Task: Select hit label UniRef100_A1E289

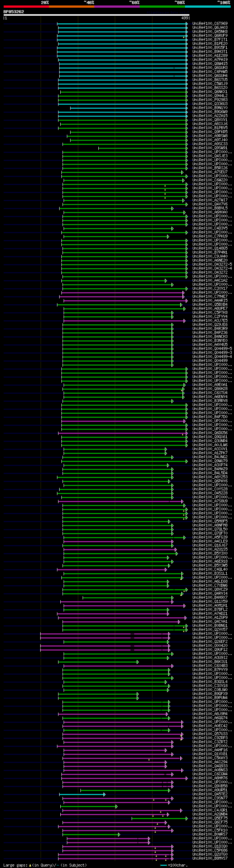Action: click(x=210, y=55)
